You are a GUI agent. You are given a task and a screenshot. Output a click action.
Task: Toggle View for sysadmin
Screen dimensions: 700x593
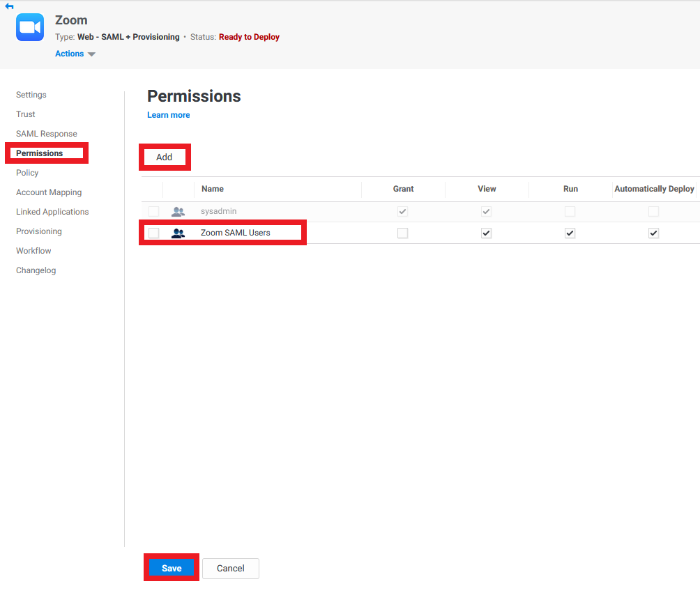pyautogui.click(x=486, y=212)
